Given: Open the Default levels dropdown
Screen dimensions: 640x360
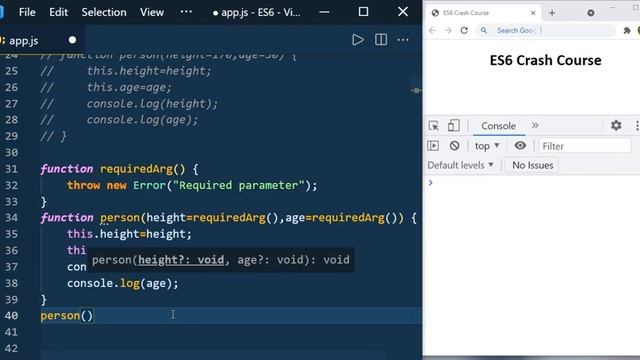Looking at the screenshot, I should (x=460, y=165).
